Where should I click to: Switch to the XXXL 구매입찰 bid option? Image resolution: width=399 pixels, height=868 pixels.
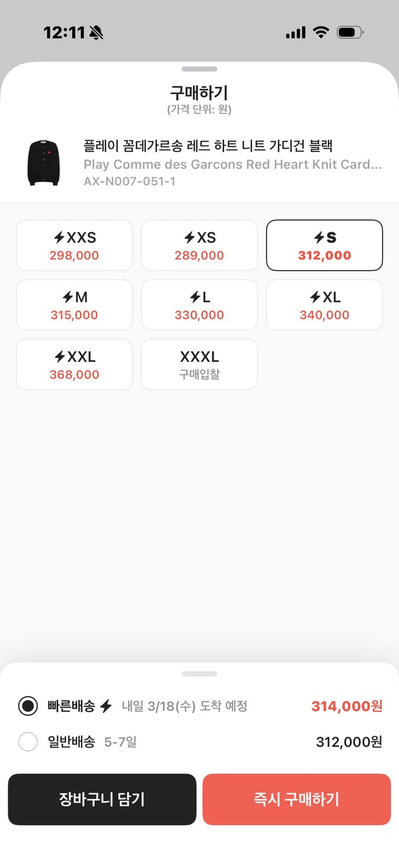tap(199, 365)
